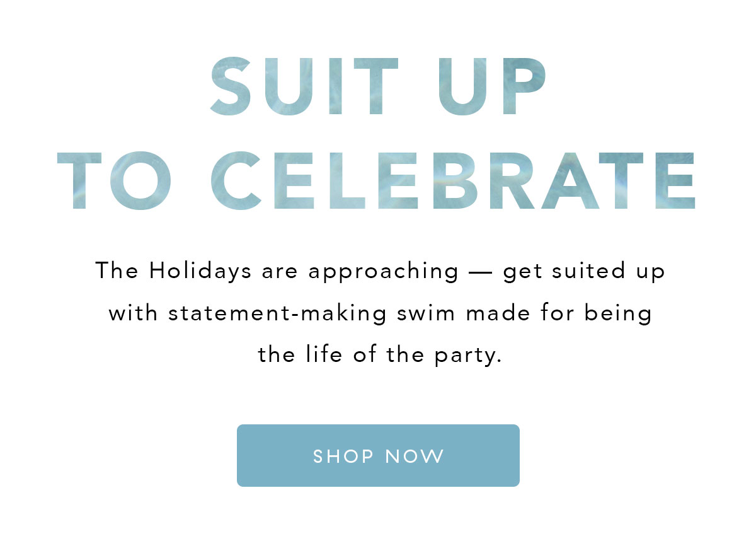The height and width of the screenshot is (541, 756).
Task: Click the word with starting the second line
Action: click(133, 313)
